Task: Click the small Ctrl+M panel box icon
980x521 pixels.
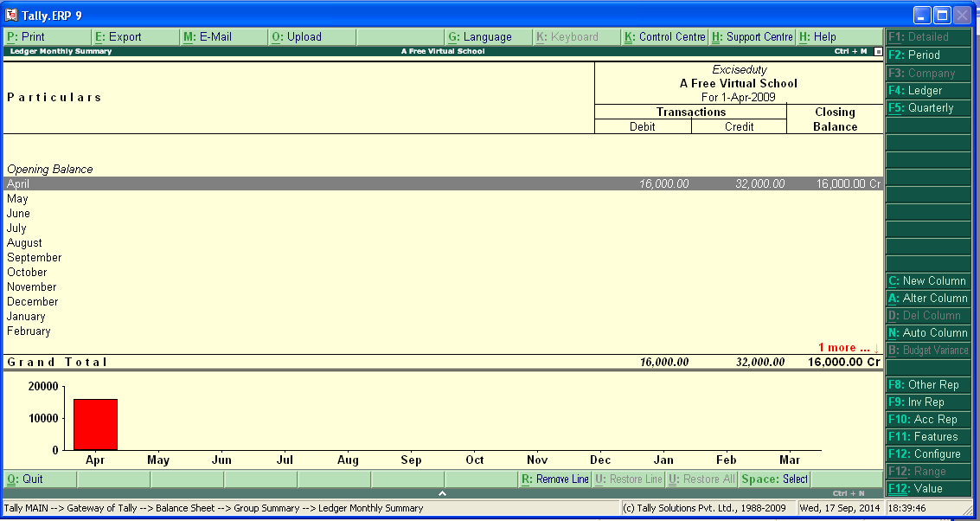Action: tap(877, 51)
